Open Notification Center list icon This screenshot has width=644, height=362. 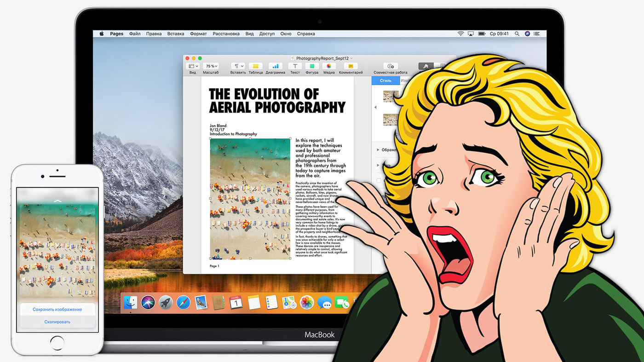pos(537,34)
